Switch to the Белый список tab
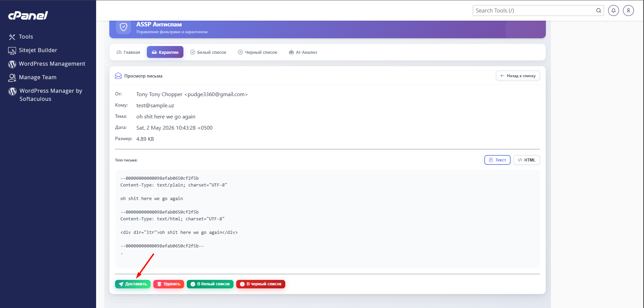Image resolution: width=644 pixels, height=308 pixels. [208, 52]
